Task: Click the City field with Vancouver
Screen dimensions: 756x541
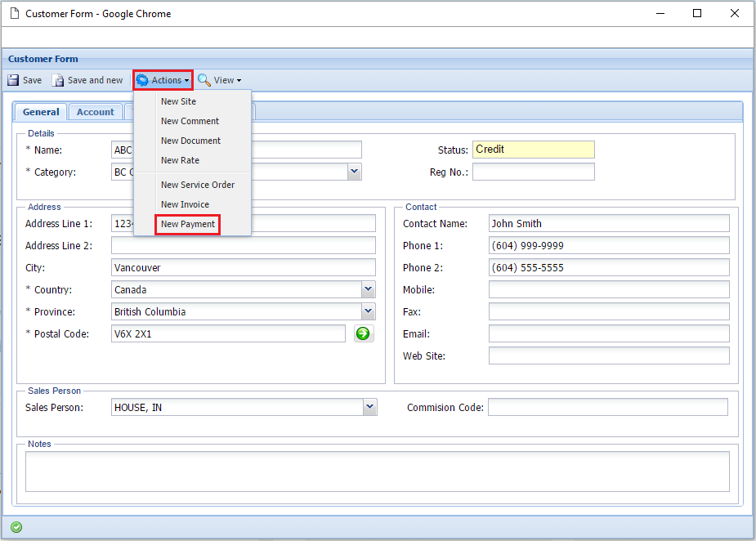Action: 243,267
